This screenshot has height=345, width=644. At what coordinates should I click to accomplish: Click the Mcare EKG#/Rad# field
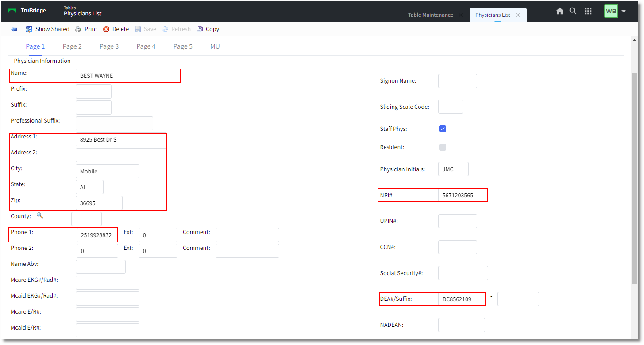108,283
